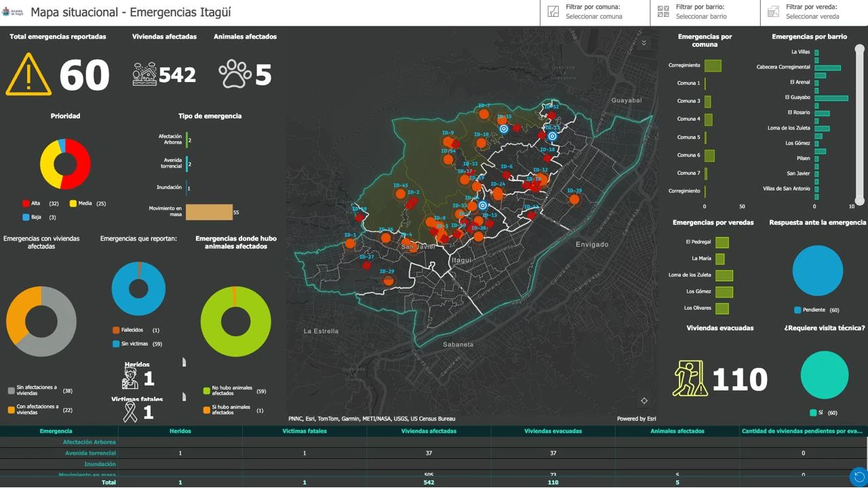Viewport: 868px width, 488px height.
Task: Click the paw print animals icon
Action: tap(235, 74)
